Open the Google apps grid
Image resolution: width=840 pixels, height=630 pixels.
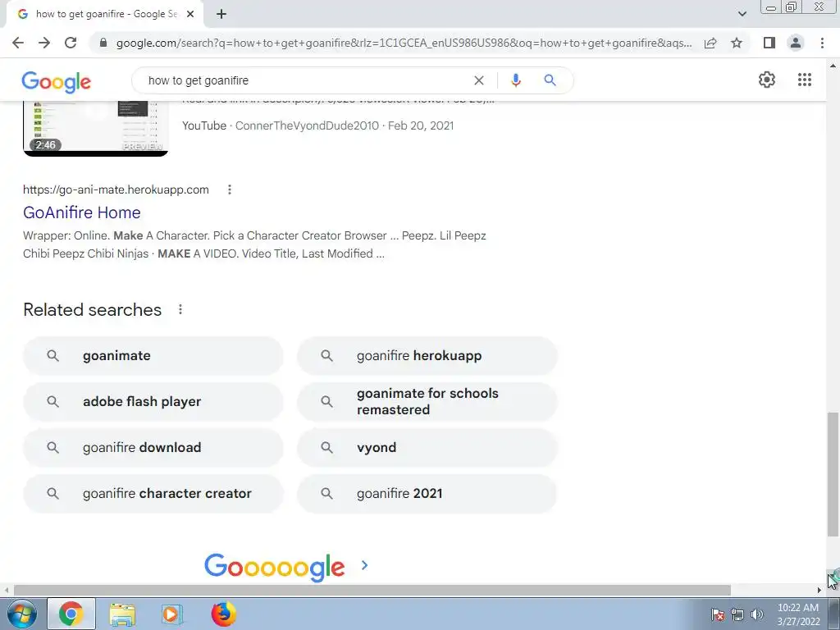(x=805, y=80)
